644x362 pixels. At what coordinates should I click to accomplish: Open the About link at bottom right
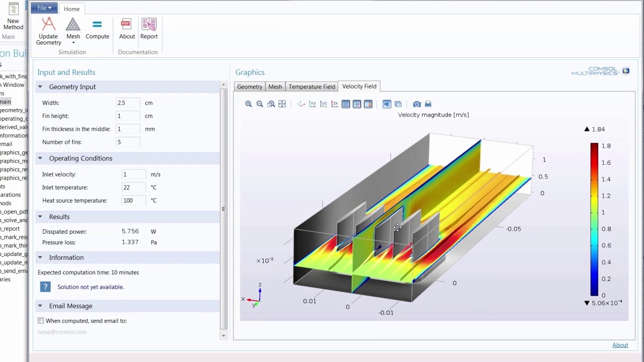(620, 345)
